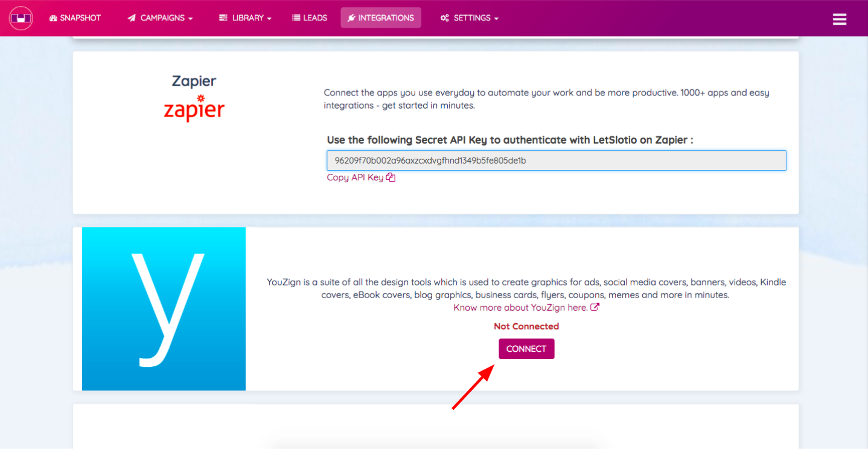Click the Secret API Key input field
The height and width of the screenshot is (452, 868).
(557, 161)
